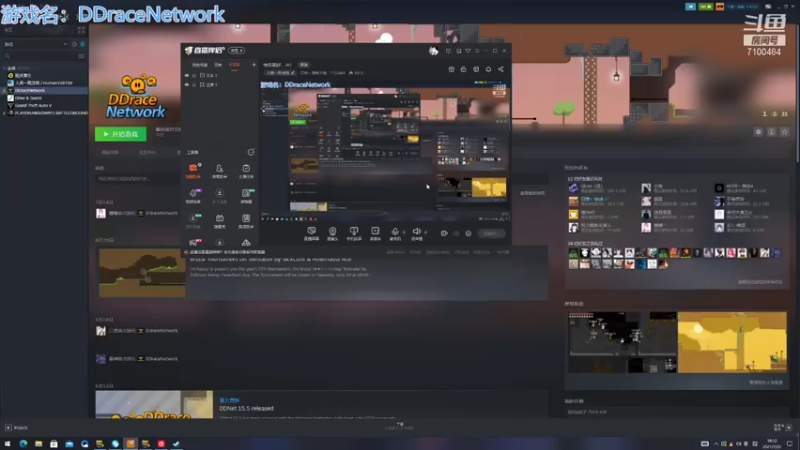This screenshot has width=800, height=450.
Task: Open File Explorer from taskbar
Action: [x=38, y=443]
